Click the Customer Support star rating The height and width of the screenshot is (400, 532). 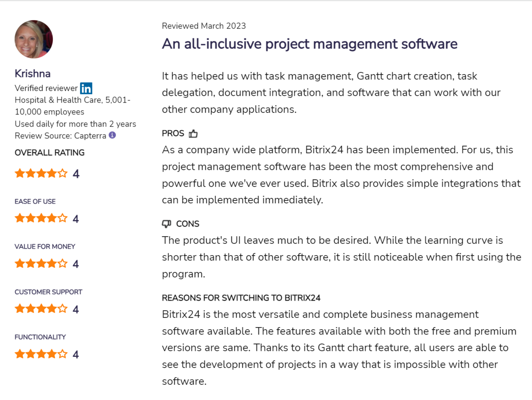41,309
